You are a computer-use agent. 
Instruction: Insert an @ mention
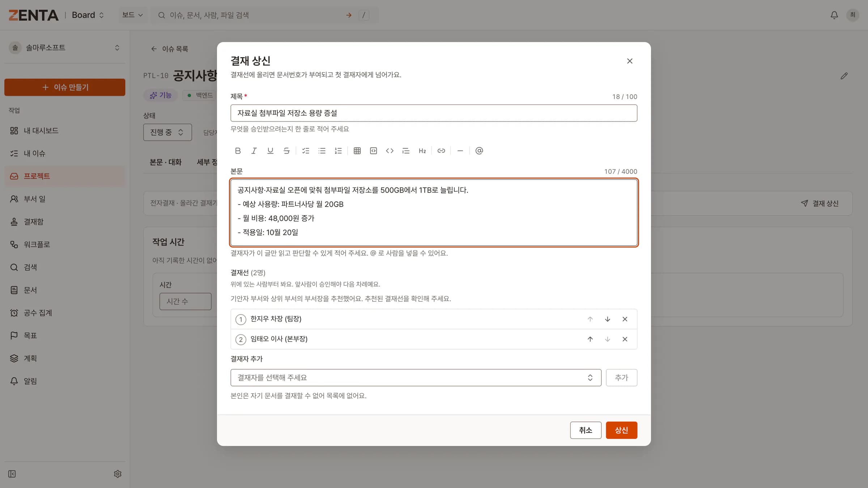tap(479, 151)
